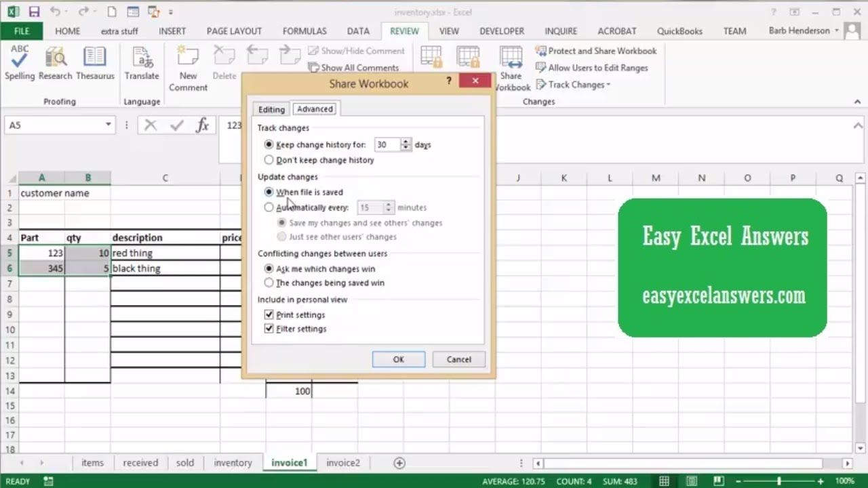The width and height of the screenshot is (868, 488).
Task: Click the zoom slider handle
Action: (778, 481)
